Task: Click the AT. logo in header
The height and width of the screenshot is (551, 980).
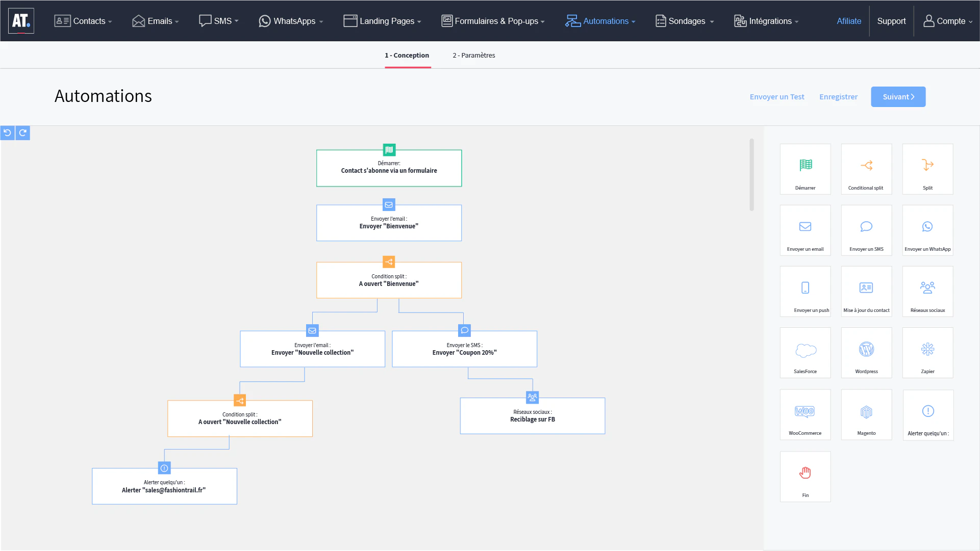Action: (x=21, y=21)
